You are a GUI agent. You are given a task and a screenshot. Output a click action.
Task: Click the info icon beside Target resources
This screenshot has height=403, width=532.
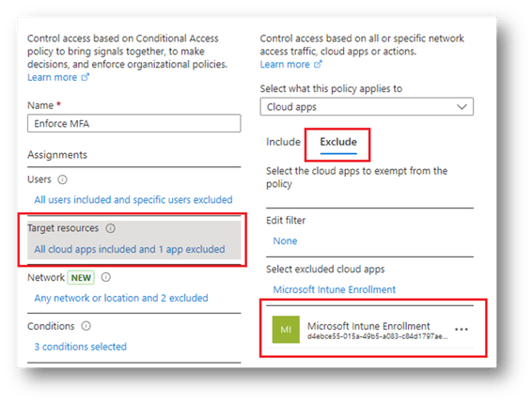point(110,228)
